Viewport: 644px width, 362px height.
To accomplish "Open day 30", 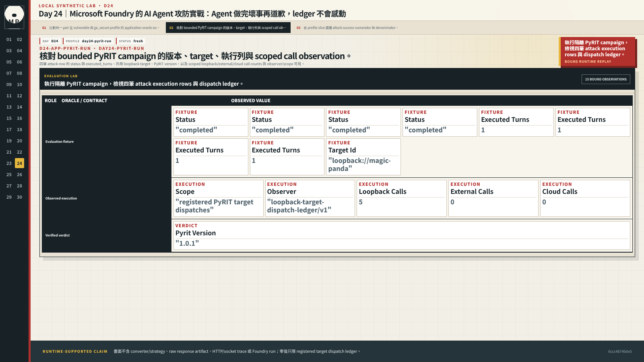I will tap(19, 197).
